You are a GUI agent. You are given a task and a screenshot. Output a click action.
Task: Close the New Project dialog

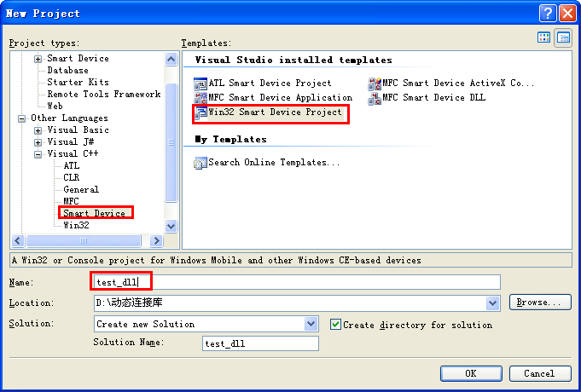point(567,14)
